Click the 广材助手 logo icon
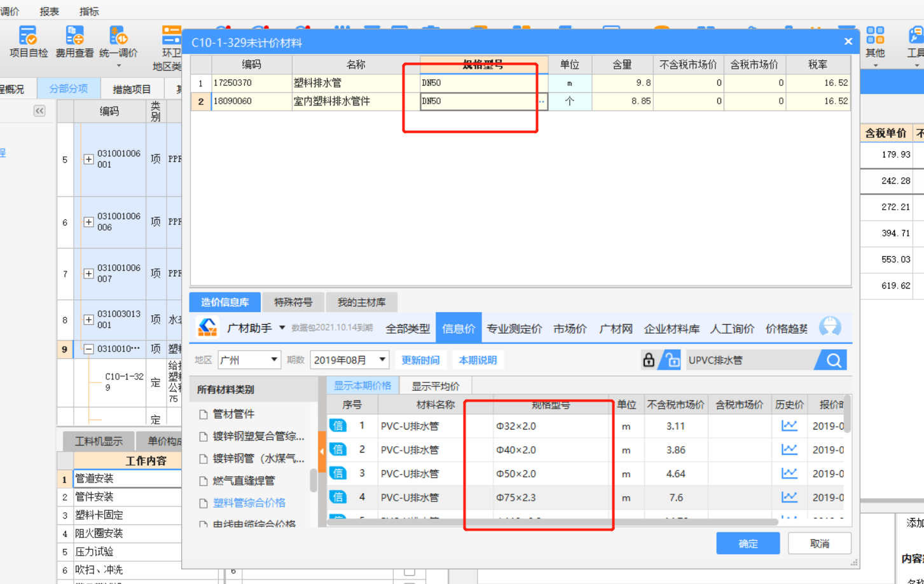 coord(207,328)
